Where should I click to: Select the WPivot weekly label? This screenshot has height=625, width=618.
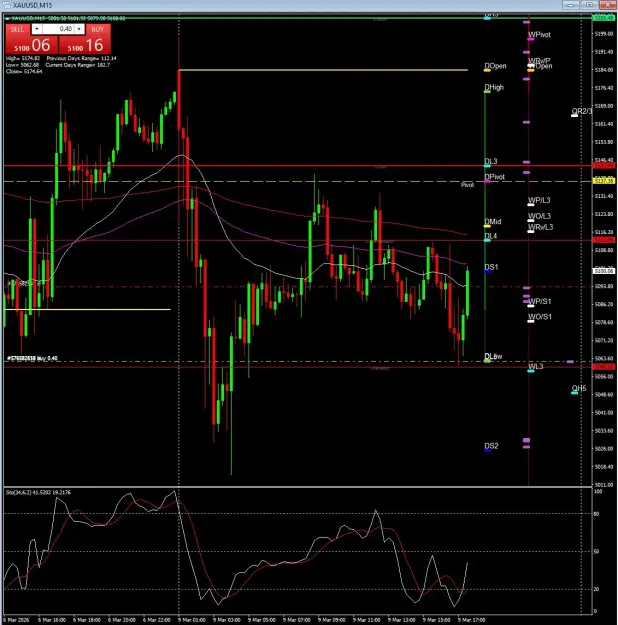tap(539, 35)
